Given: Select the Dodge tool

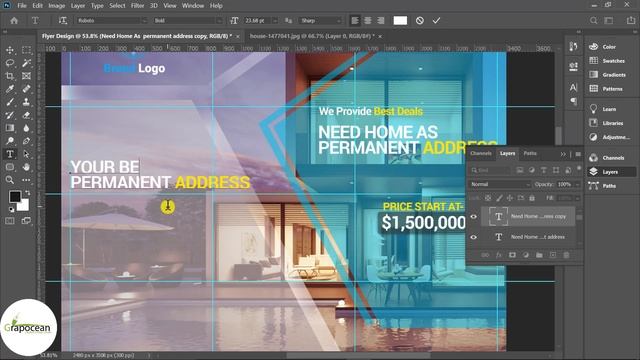Looking at the screenshot, I should tap(10, 141).
